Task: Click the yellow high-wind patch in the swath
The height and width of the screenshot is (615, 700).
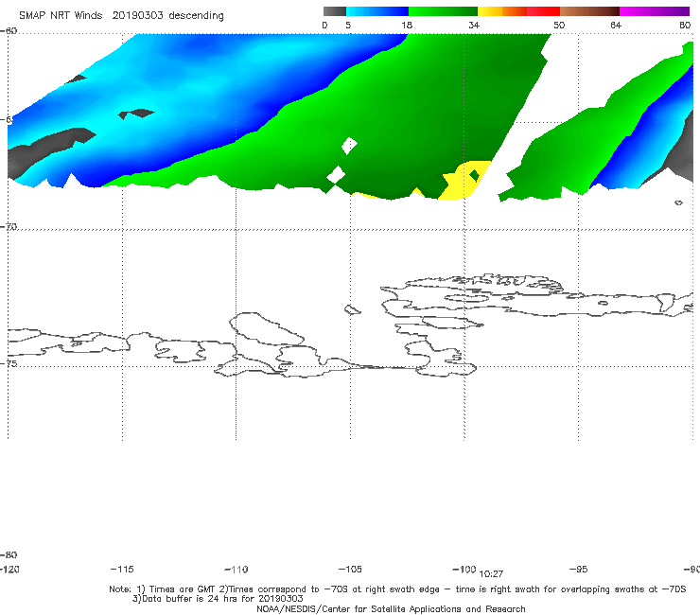Action: tap(462, 184)
